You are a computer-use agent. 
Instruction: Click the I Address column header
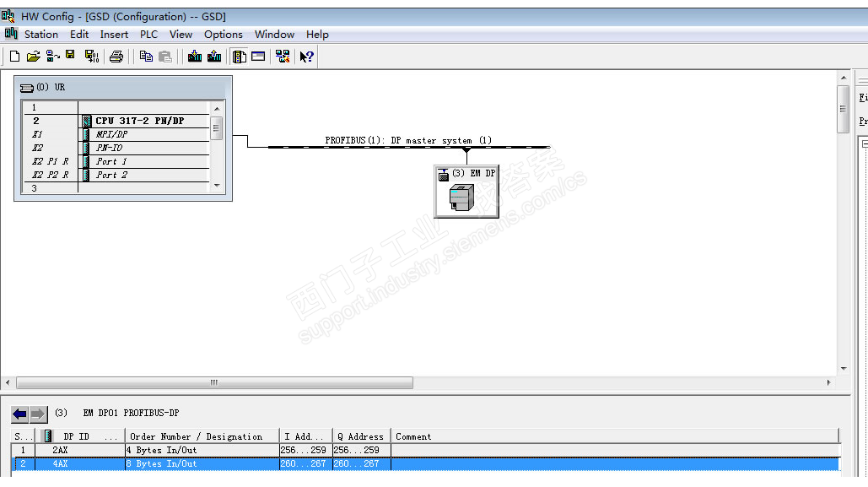(305, 436)
